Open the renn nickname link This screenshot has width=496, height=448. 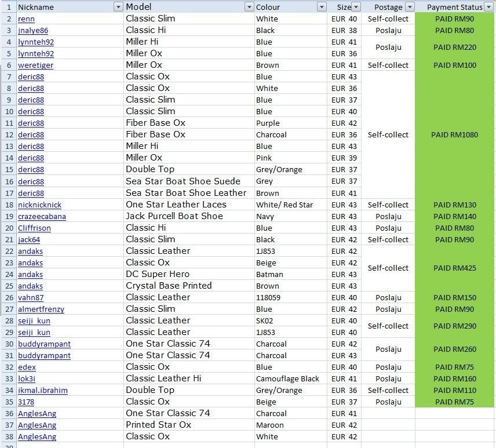click(26, 19)
